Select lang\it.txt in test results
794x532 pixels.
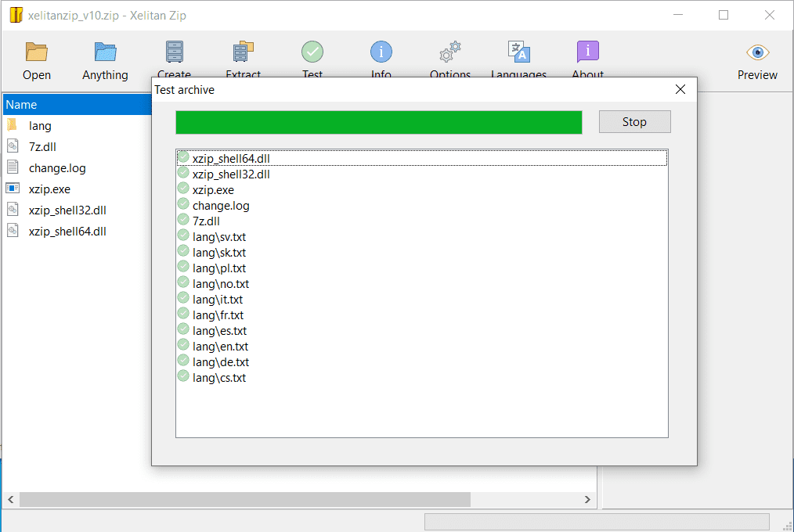coord(218,300)
